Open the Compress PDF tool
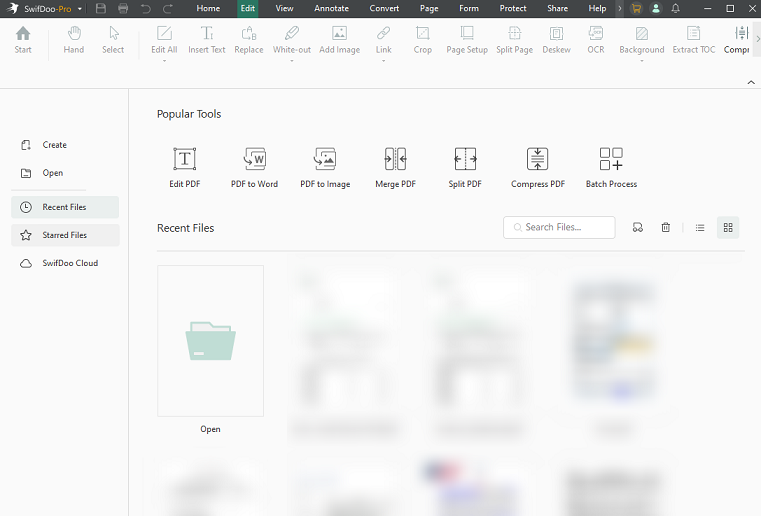Screen dimensions: 761x516 538,167
